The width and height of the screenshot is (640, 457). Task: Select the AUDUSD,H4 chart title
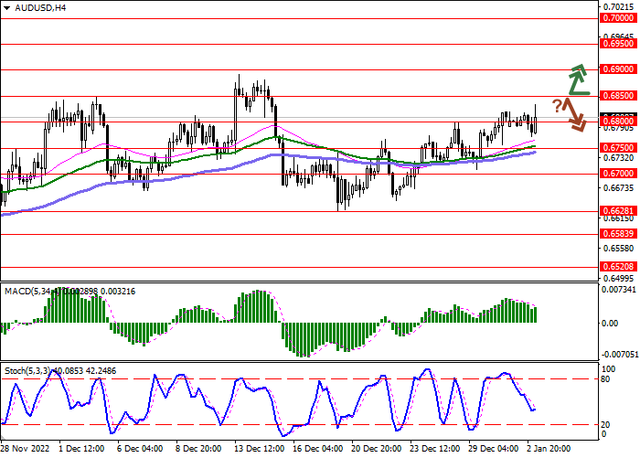pos(38,8)
